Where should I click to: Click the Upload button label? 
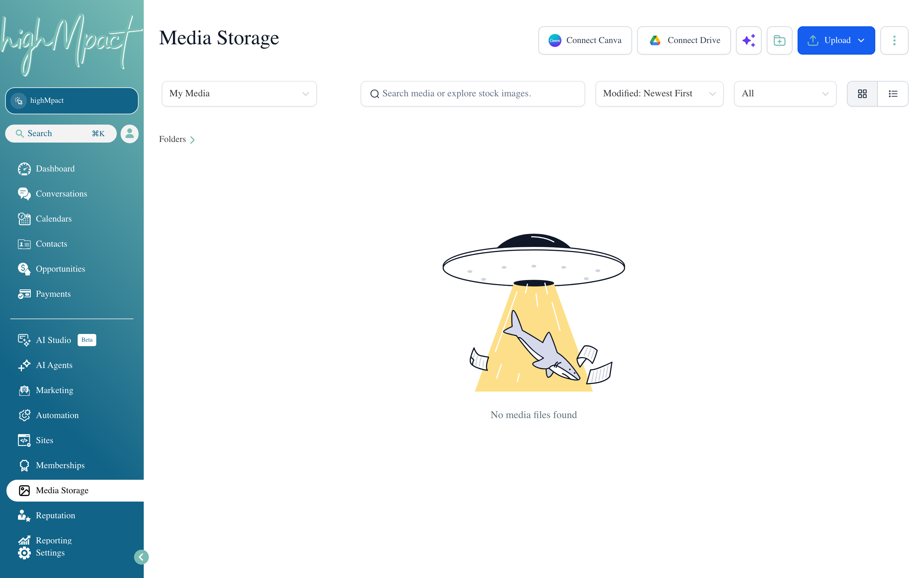(x=837, y=40)
